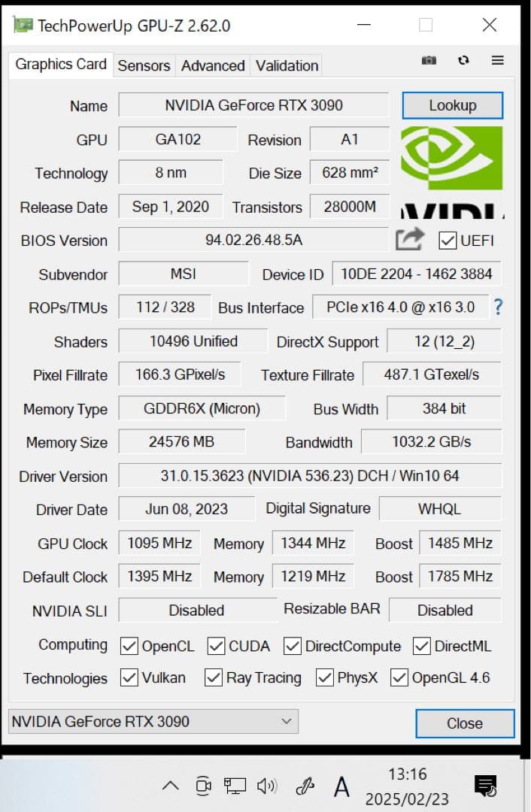Toggle the UEFI checkbox

click(447, 241)
